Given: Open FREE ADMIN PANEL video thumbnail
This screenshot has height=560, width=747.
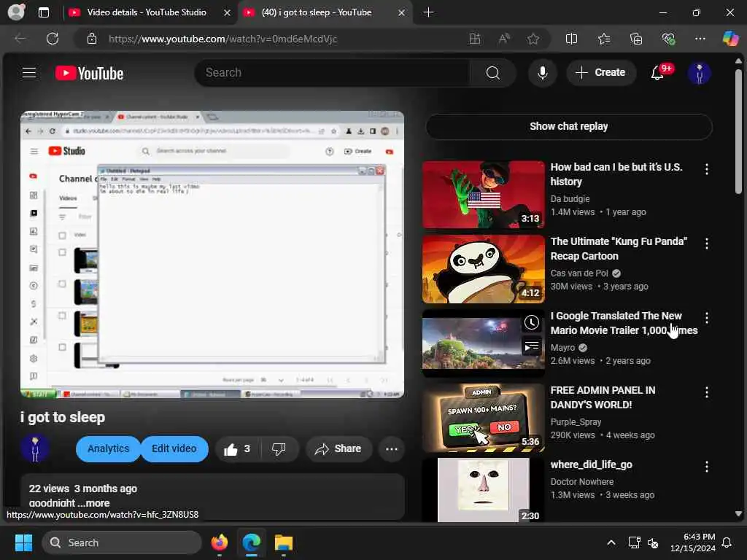Looking at the screenshot, I should (x=483, y=418).
